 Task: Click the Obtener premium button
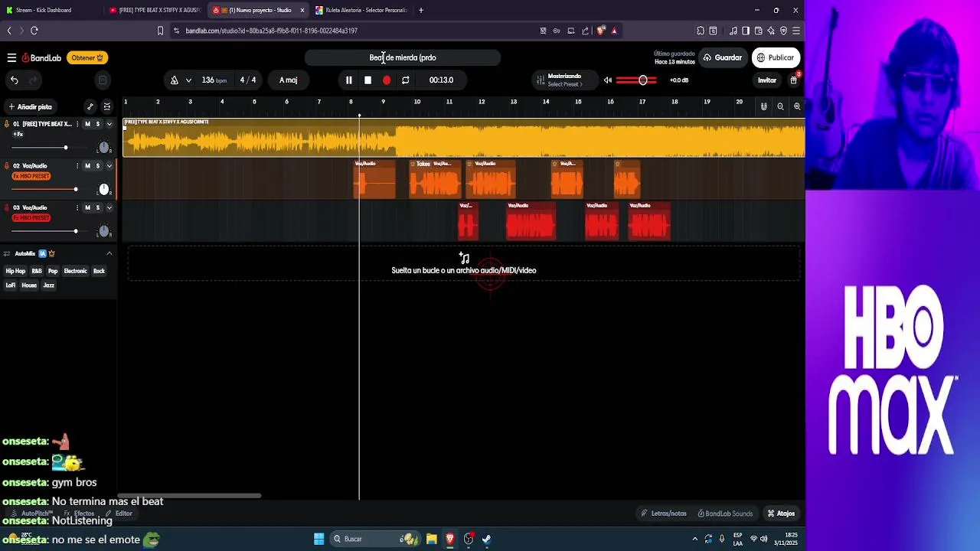[x=87, y=57]
